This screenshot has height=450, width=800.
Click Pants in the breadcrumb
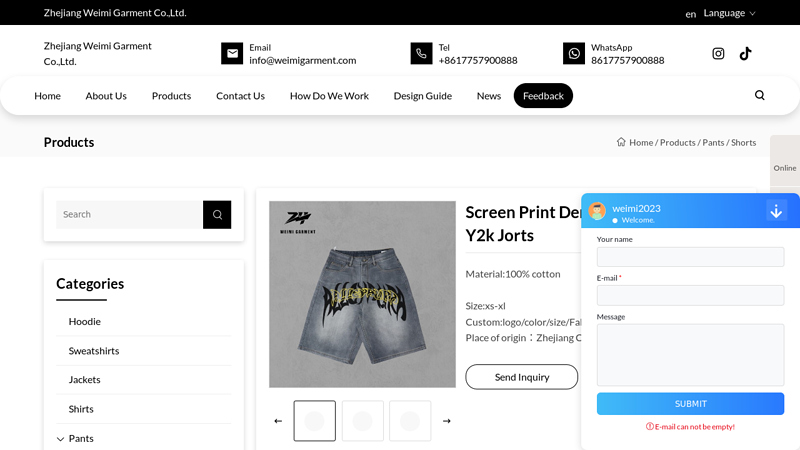713,142
